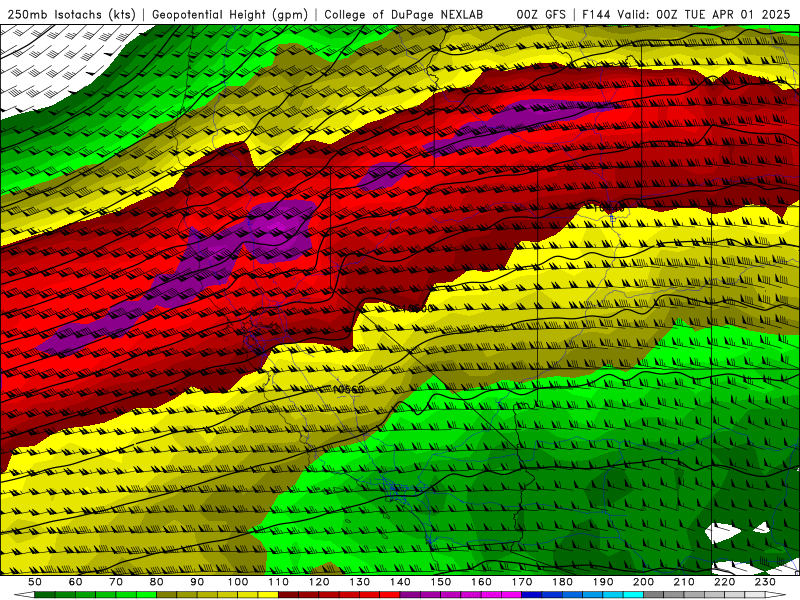Click the colorbar value 50

[35, 582]
